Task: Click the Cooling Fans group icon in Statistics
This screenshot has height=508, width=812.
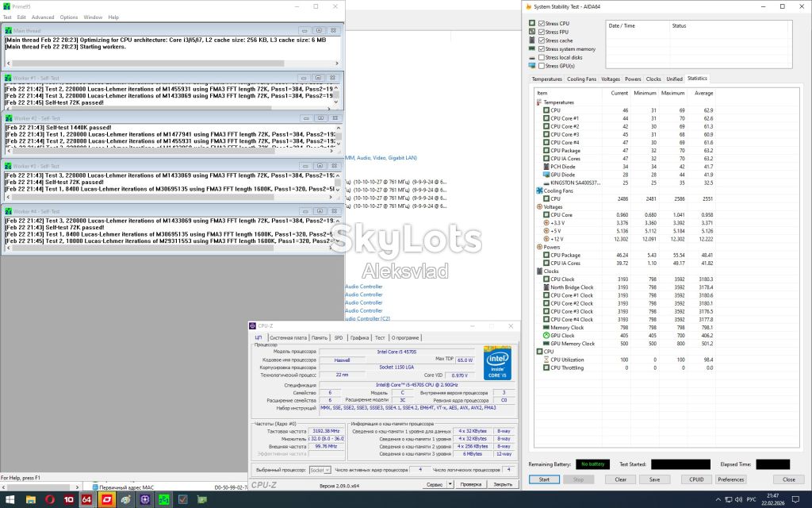Action: point(539,190)
